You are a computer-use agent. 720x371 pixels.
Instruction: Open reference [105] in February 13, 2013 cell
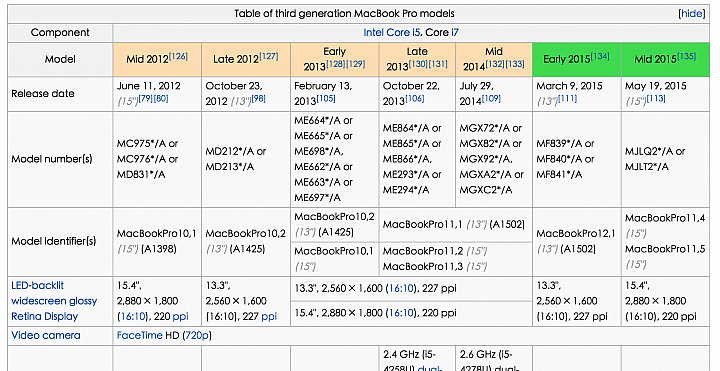(326, 98)
